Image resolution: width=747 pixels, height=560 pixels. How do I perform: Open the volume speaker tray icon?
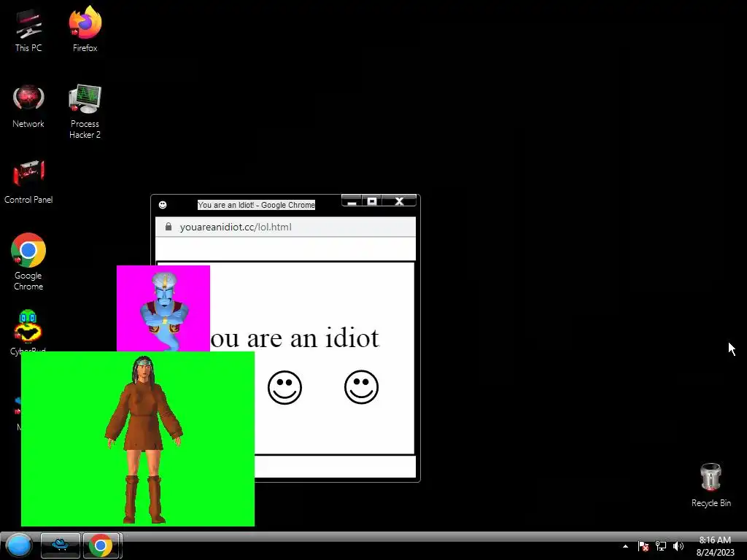coord(678,546)
